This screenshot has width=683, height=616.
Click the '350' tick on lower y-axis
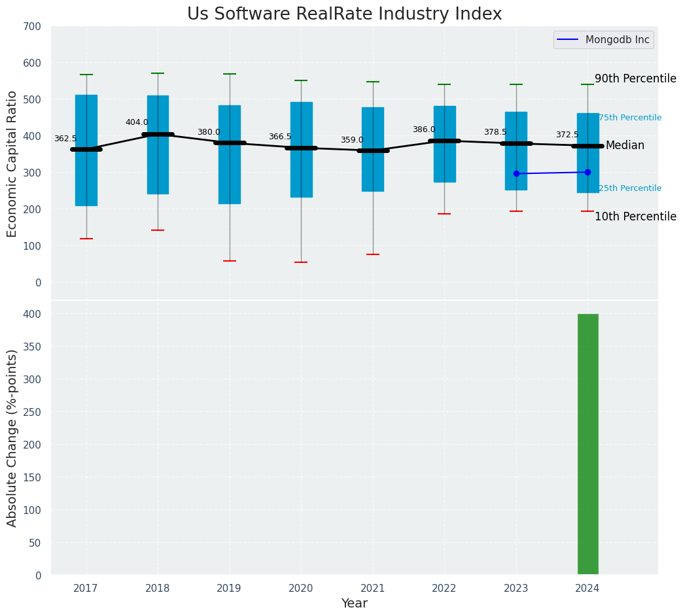pyautogui.click(x=32, y=347)
